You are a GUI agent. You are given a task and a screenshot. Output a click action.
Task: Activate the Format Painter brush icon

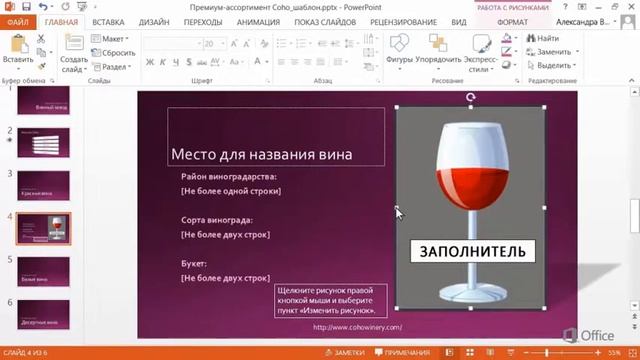(x=41, y=66)
